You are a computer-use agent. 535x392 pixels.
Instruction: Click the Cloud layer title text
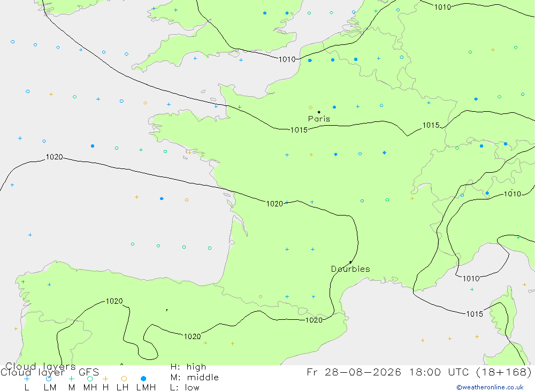[33, 372]
